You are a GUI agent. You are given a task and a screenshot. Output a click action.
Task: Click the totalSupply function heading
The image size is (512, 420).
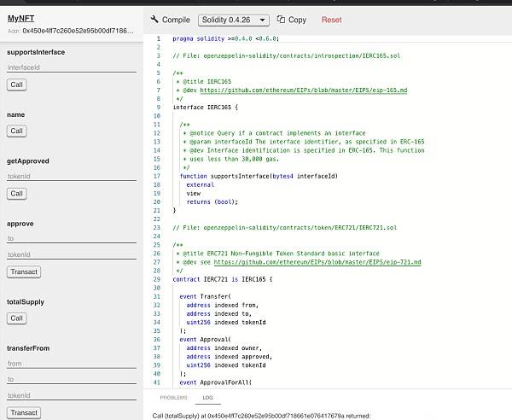pyautogui.click(x=26, y=302)
